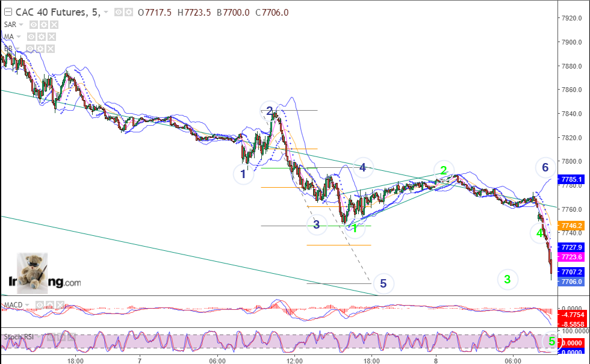Toggle MACD indicator visibility eye
The width and height of the screenshot is (590, 364).
(40, 304)
